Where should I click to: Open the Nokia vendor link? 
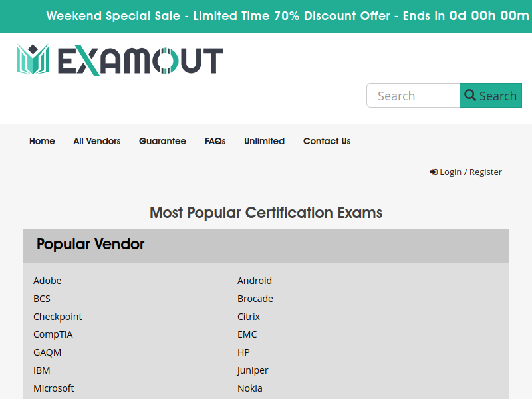[x=250, y=388]
